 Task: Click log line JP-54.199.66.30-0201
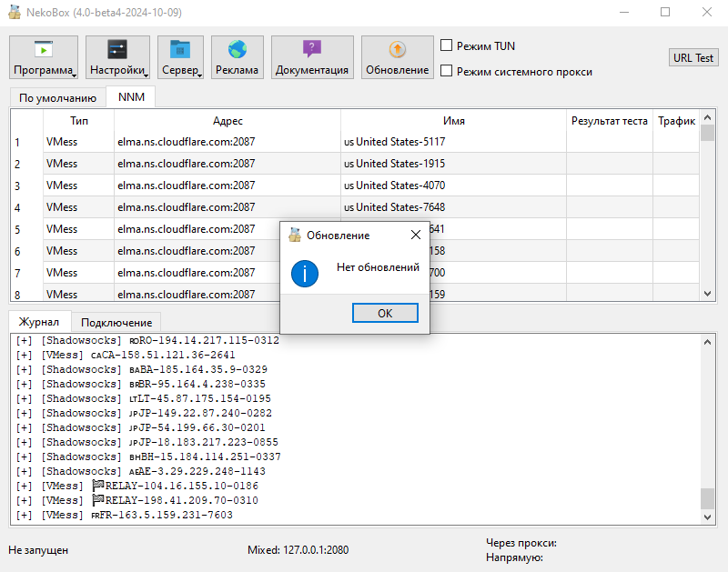[141, 427]
